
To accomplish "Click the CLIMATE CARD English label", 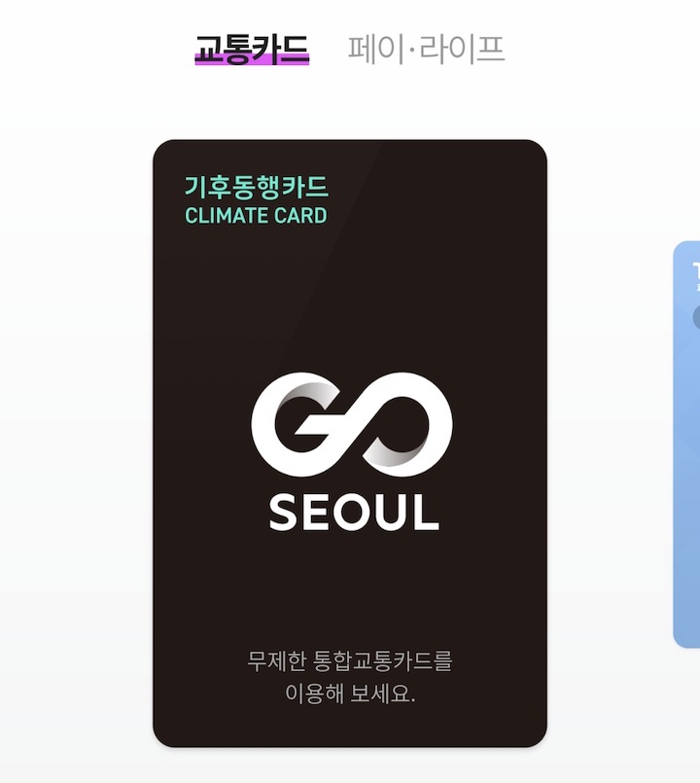I will (x=256, y=216).
